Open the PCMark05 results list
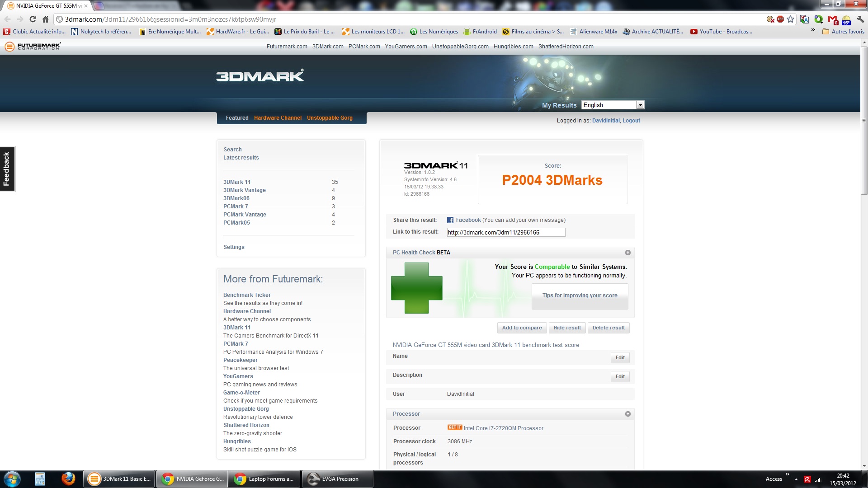Viewport: 868px width, 488px height. [x=236, y=223]
